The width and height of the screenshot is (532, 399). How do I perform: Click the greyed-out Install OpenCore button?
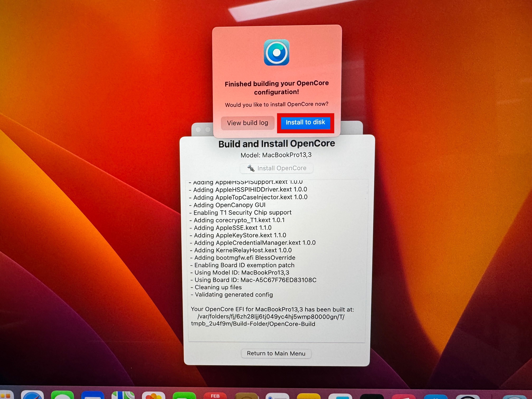(277, 168)
